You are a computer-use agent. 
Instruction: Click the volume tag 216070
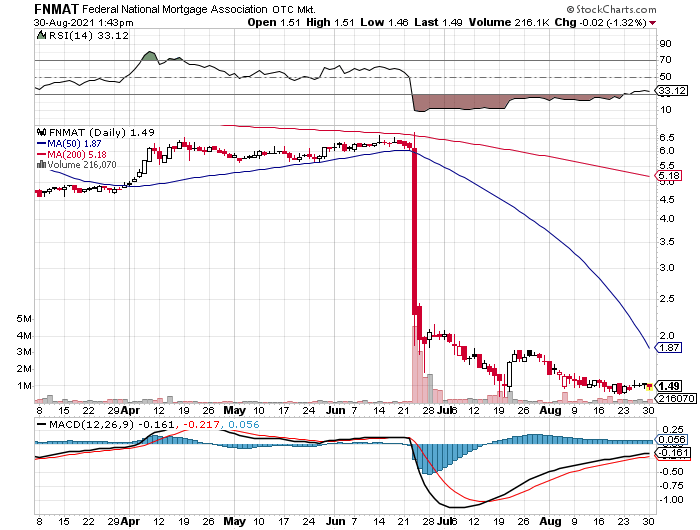tap(675, 398)
